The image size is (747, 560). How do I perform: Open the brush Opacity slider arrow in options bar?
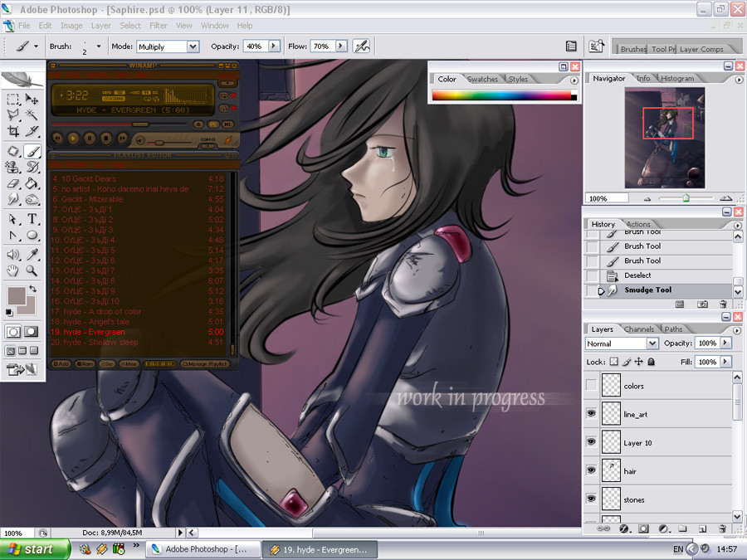pyautogui.click(x=274, y=46)
